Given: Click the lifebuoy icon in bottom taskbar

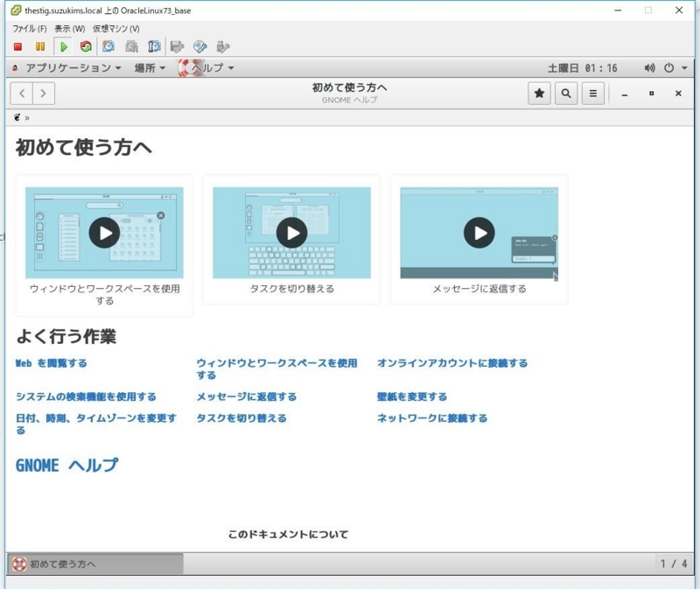Looking at the screenshot, I should coord(19,564).
